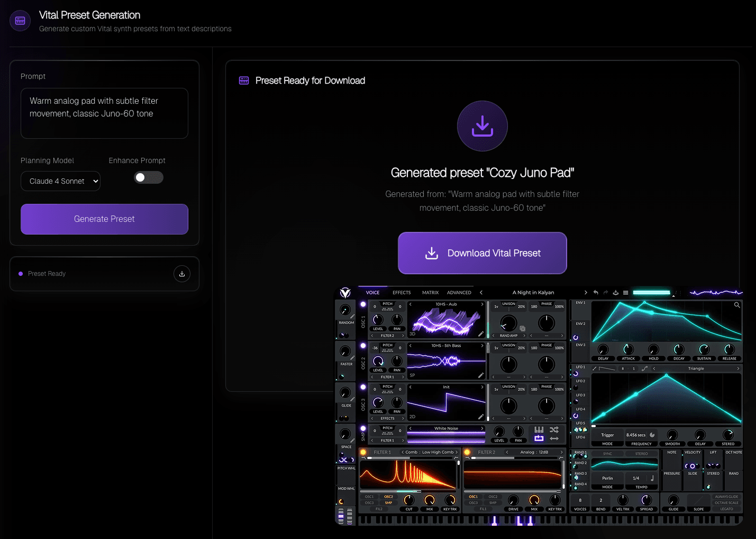Image resolution: width=756 pixels, height=539 pixels.
Task: Click the shuffle icon in the sampler section
Action: 554,430
